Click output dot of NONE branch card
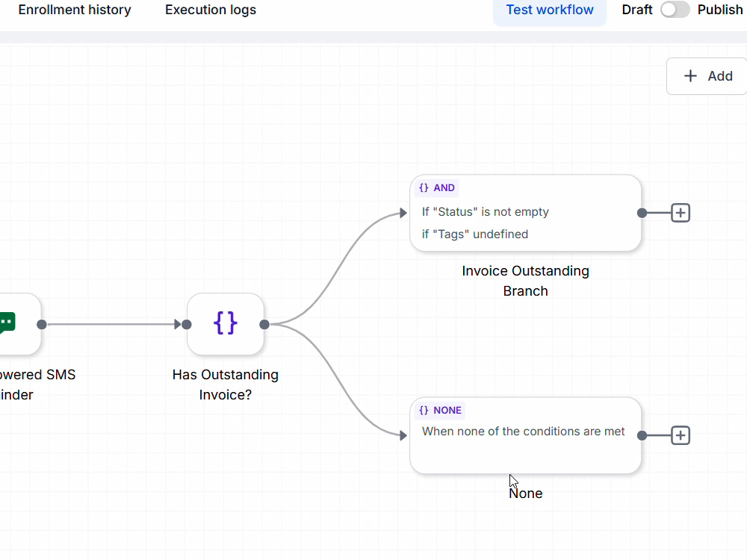 pos(642,435)
